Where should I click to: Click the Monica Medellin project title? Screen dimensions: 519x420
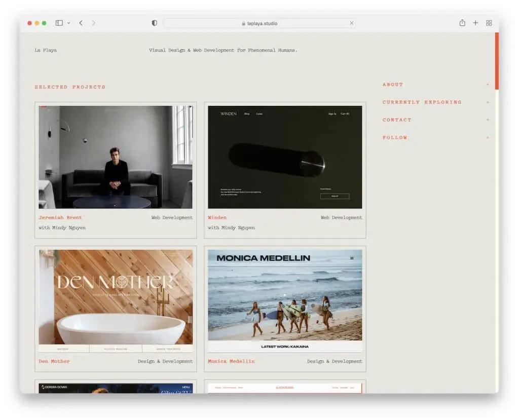pos(231,362)
